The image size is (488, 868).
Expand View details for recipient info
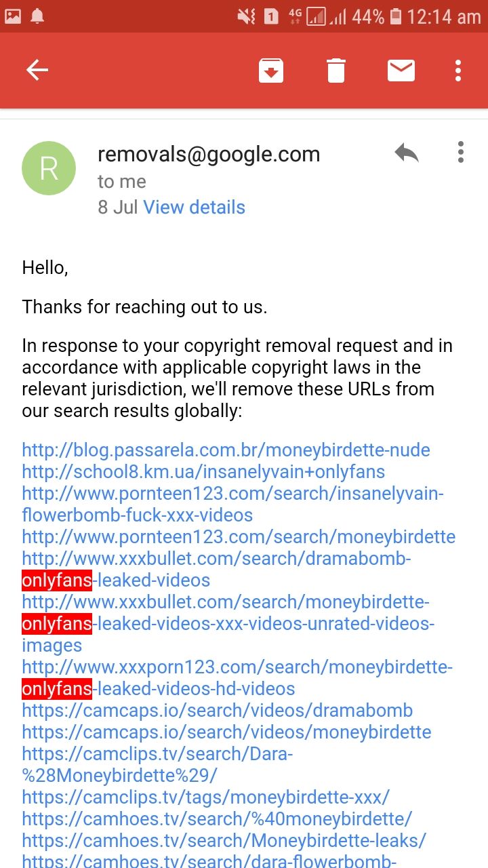195,207
